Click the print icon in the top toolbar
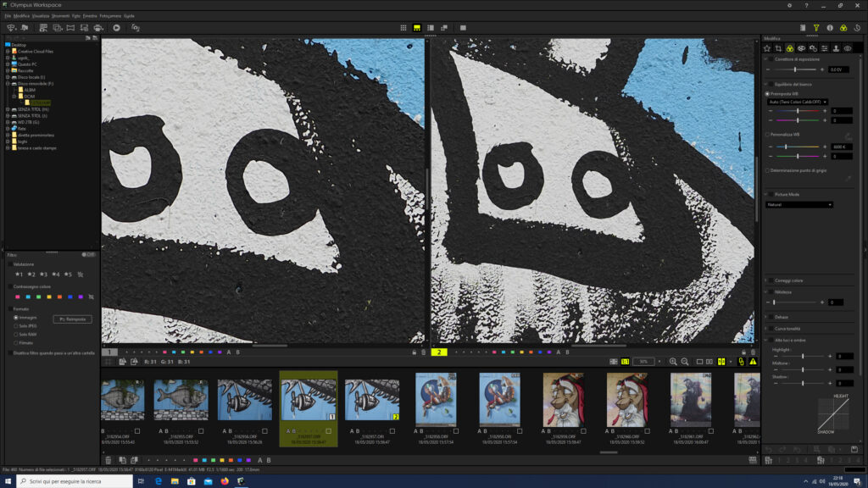The width and height of the screenshot is (868, 488). click(x=98, y=28)
